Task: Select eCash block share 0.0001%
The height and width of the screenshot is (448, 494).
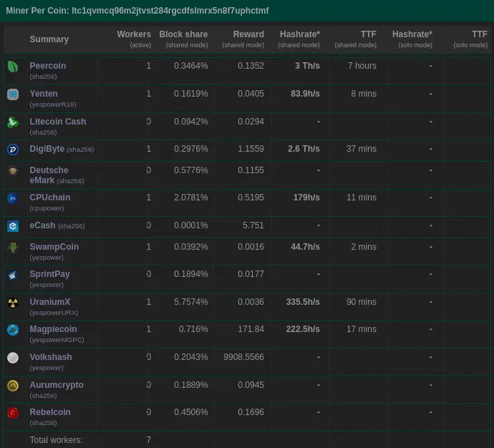Action: tap(191, 225)
